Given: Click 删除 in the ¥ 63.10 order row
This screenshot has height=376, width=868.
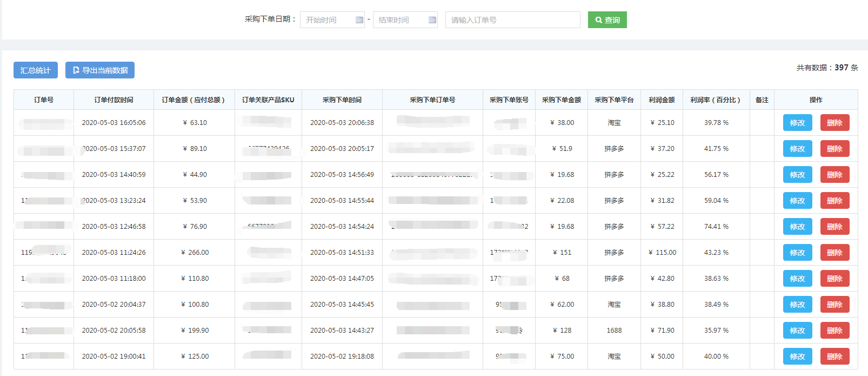Looking at the screenshot, I should (835, 123).
